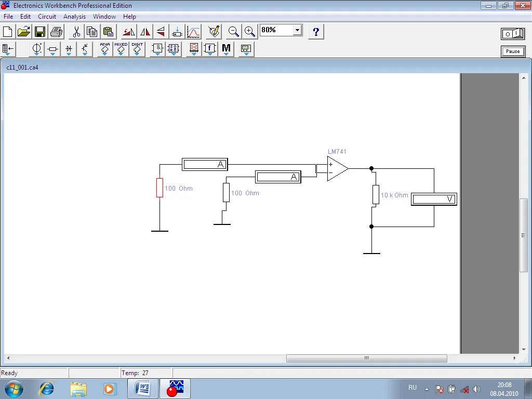Select the LM741 op-amp symbol

(337, 169)
